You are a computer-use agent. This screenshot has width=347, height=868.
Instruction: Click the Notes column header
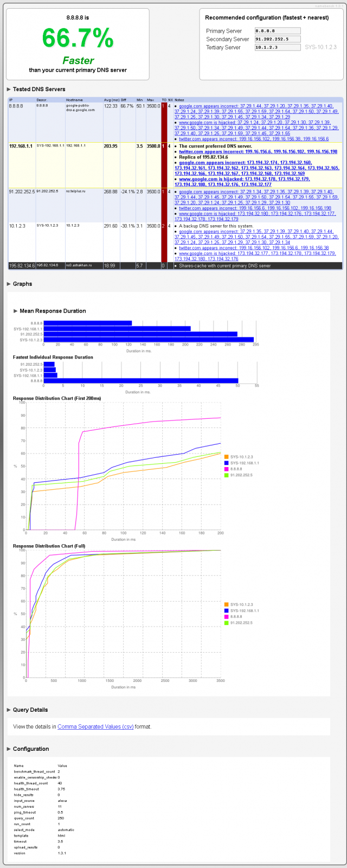click(179, 100)
